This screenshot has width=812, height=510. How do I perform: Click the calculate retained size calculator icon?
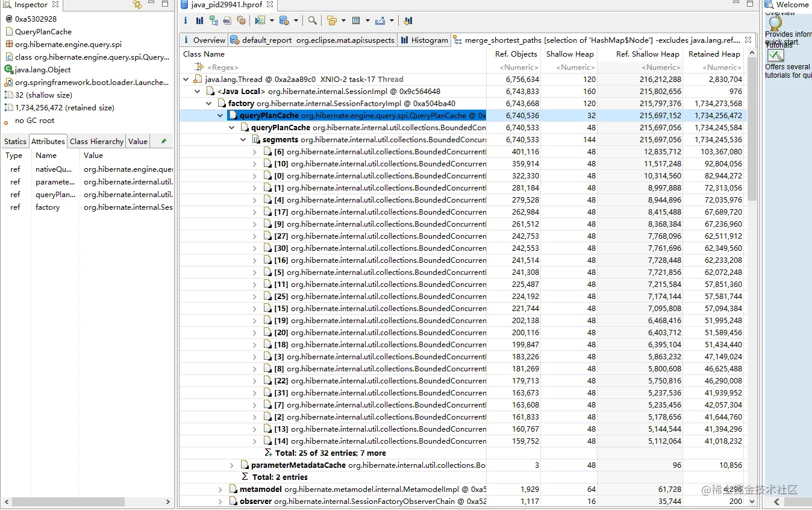[x=356, y=20]
